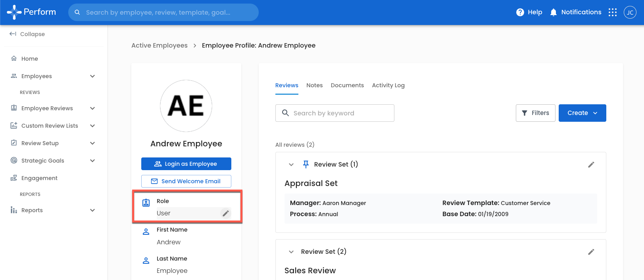Collapse Review Set (1) with its chevron
Viewport: 644px width, 280px height.
tap(291, 165)
